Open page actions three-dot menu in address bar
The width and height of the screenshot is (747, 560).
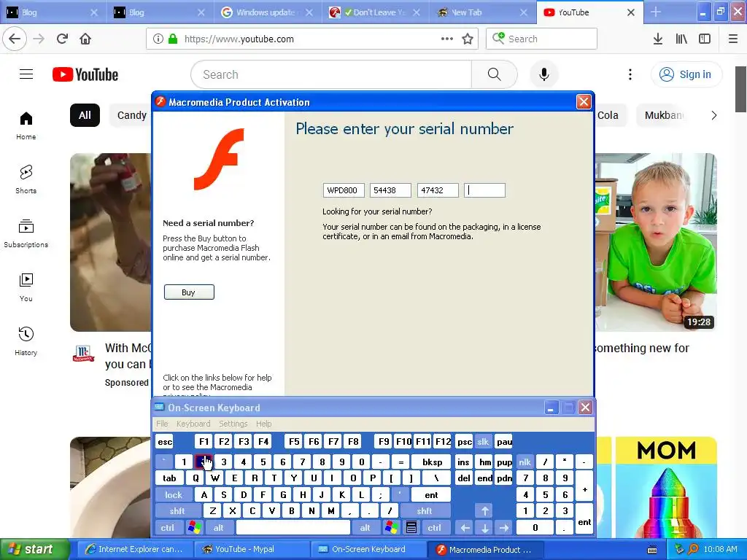[447, 39]
